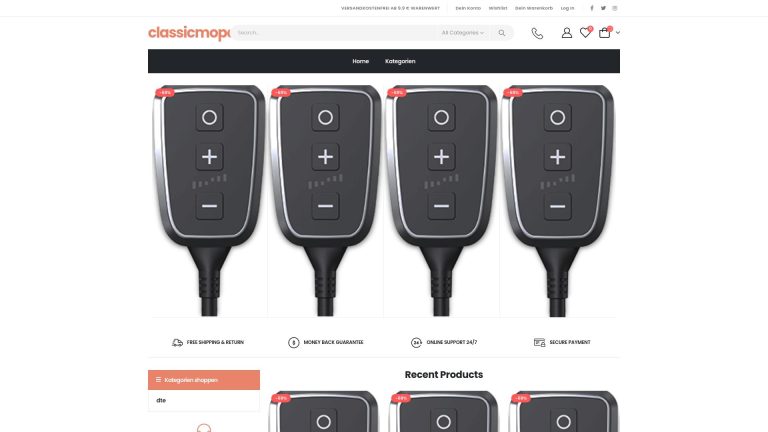Click the classicmoped site logo

tap(189, 33)
